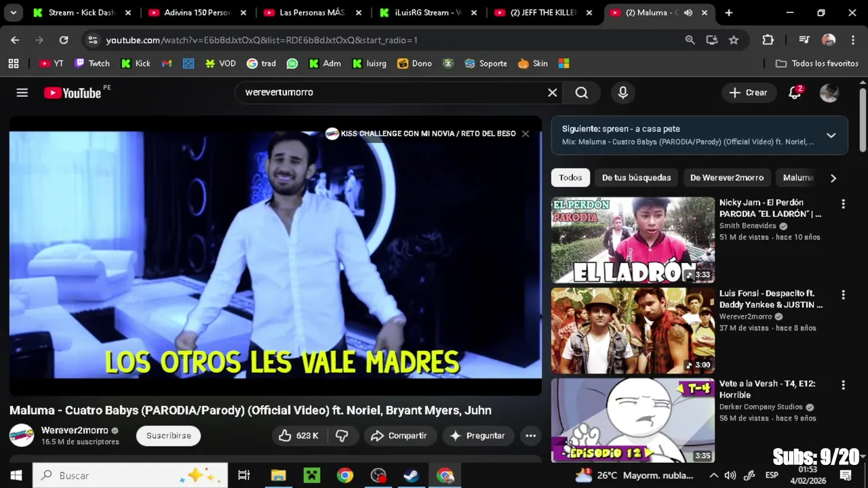Dislike the video with thumbs-down
Viewport: 868px width, 488px height.
pos(342,436)
